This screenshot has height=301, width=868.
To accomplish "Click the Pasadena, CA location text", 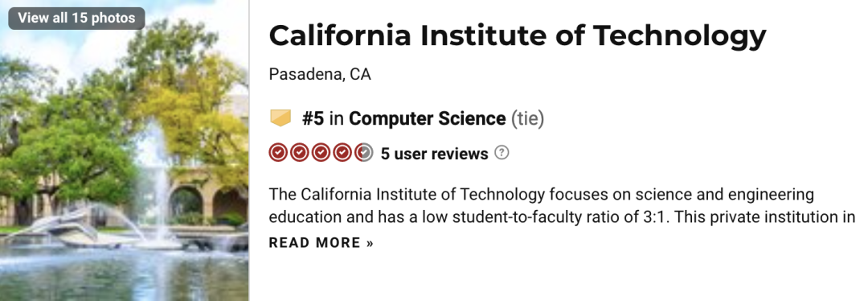I will pyautogui.click(x=320, y=74).
